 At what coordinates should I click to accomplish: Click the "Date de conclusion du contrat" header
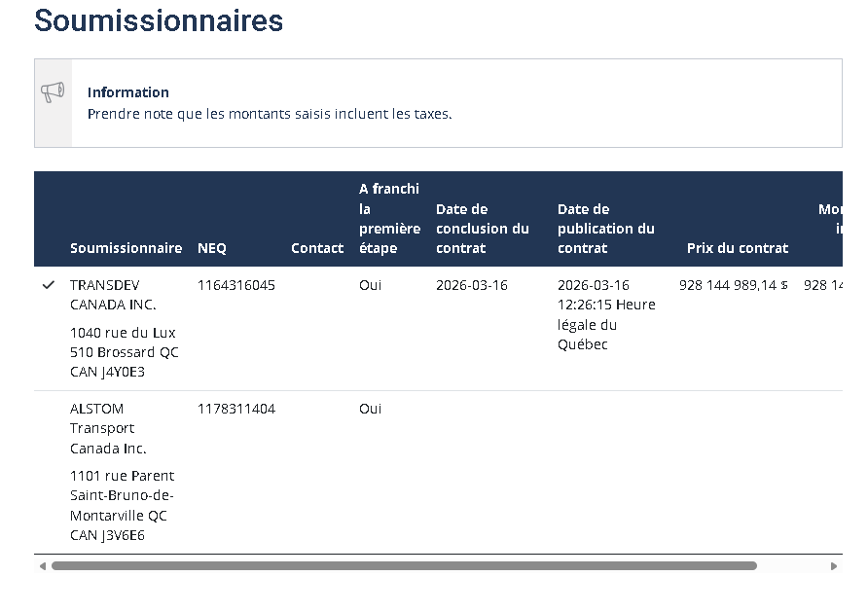pos(483,229)
